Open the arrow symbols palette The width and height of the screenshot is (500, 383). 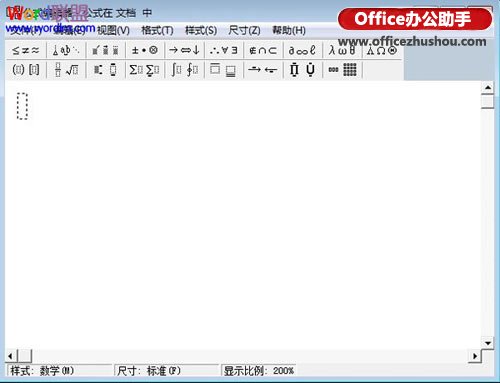[x=184, y=50]
